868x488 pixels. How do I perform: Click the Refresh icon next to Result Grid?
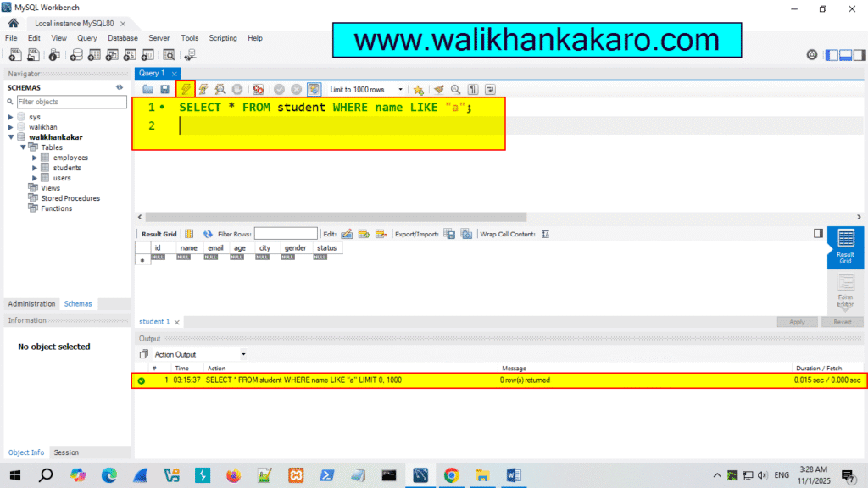pos(207,233)
